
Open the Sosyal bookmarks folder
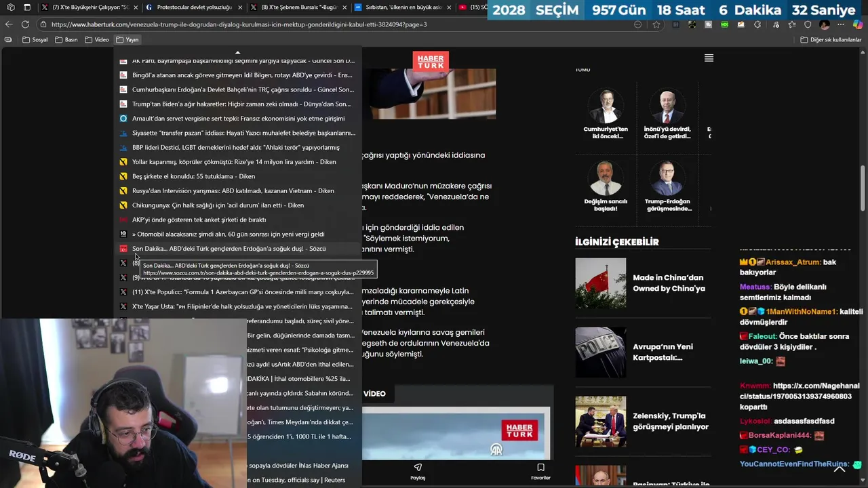point(35,39)
